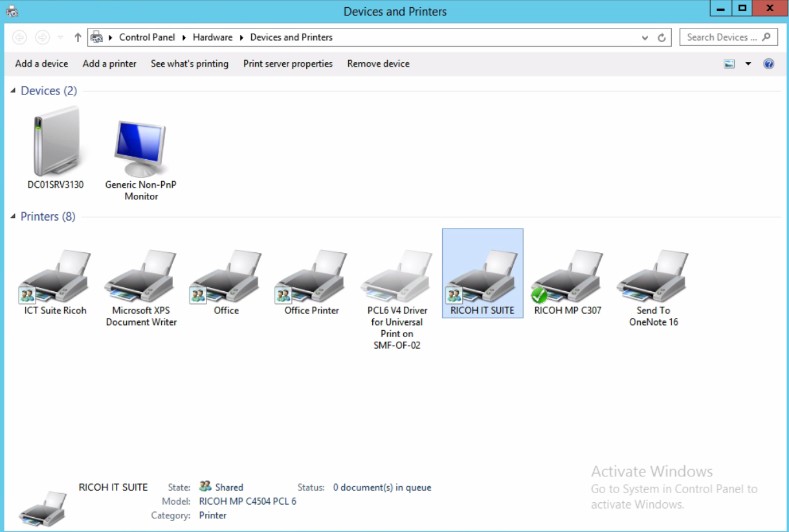Open Print server properties

coord(288,63)
